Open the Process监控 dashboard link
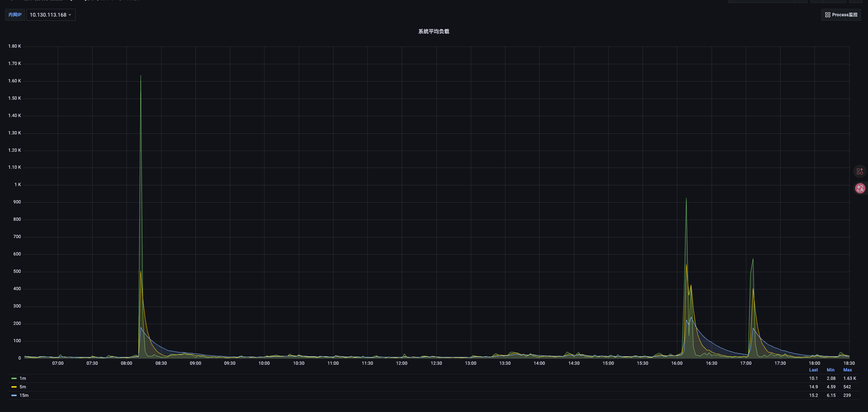This screenshot has width=868, height=412. [844, 15]
